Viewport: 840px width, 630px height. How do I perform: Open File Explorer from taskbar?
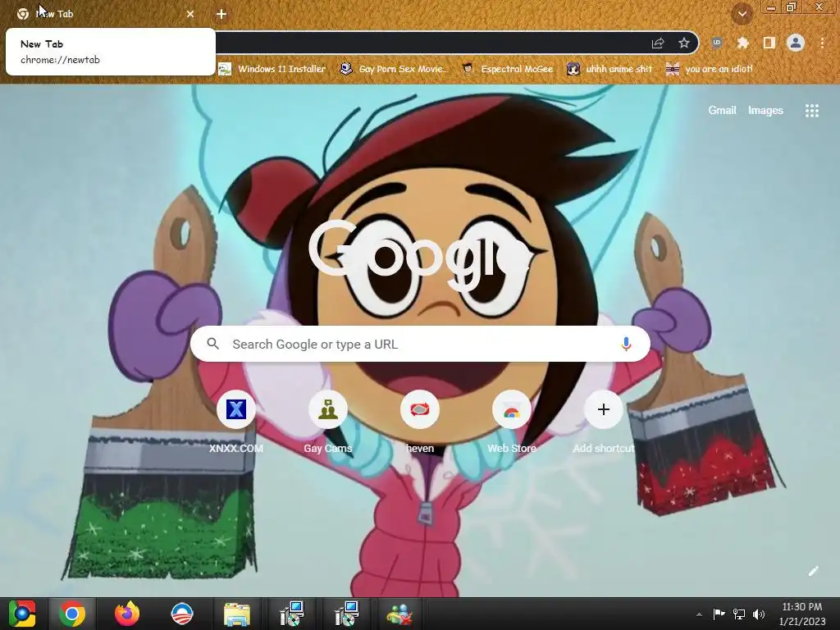[x=236, y=614]
